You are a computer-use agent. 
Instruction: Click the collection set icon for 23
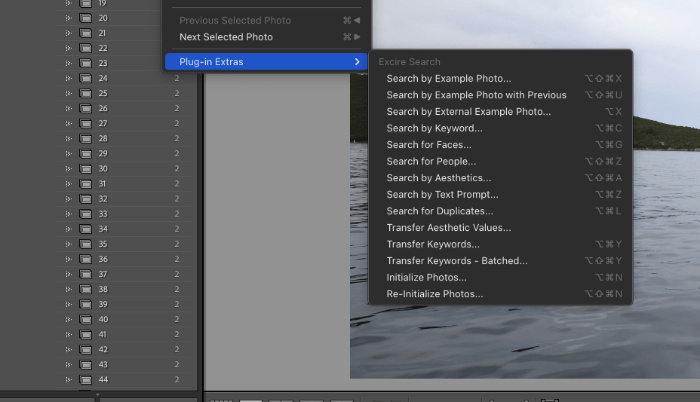pos(85,63)
